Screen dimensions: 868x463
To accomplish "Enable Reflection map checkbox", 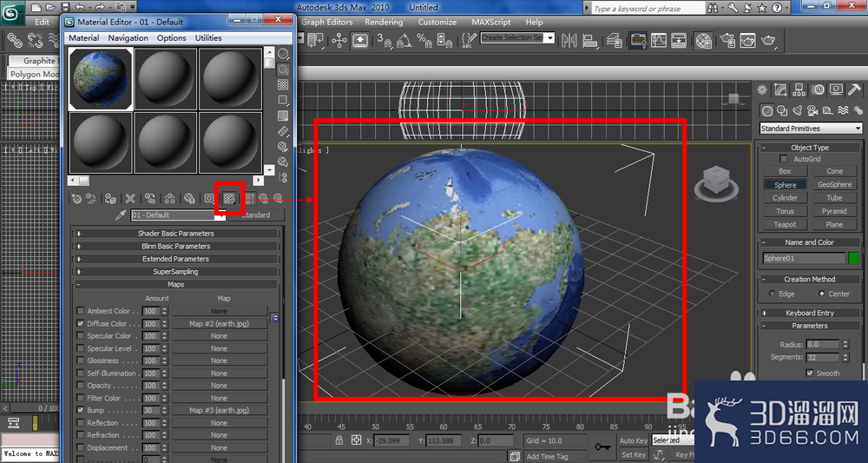I will coord(80,422).
